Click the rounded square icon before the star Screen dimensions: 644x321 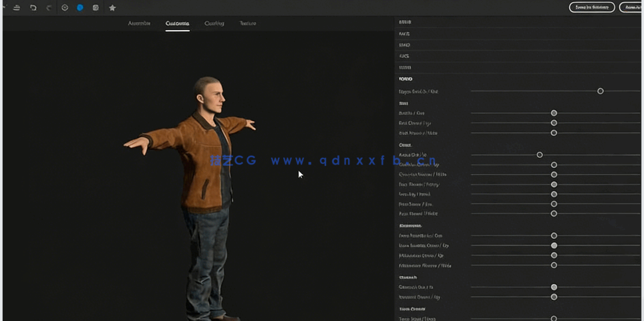[x=96, y=7]
